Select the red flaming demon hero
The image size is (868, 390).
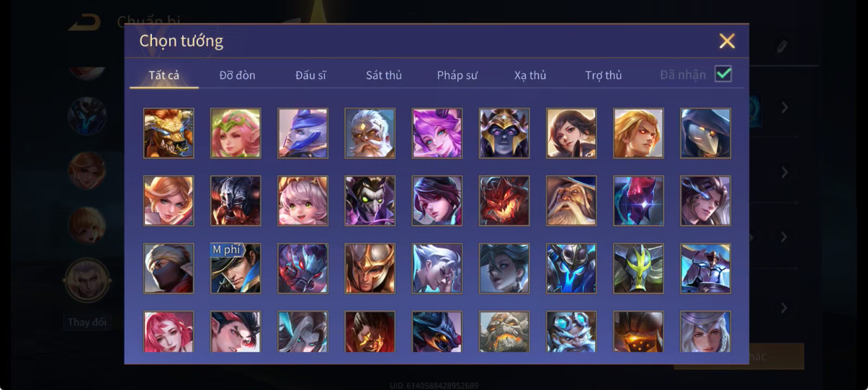pyautogui.click(x=504, y=201)
